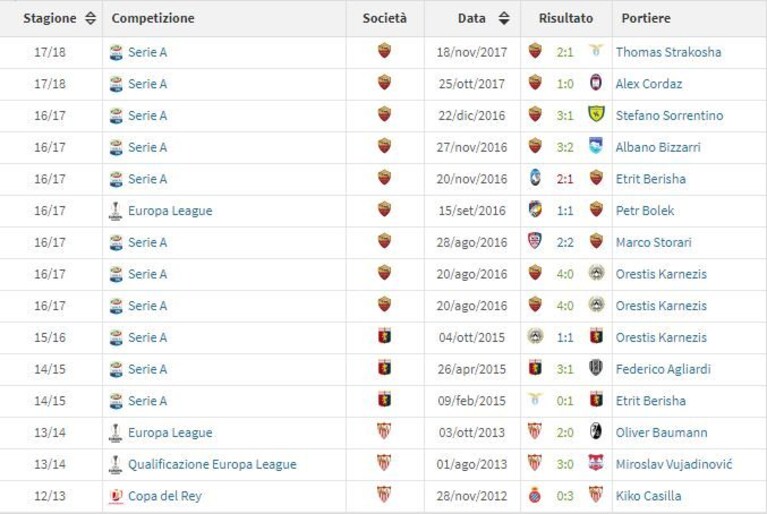The image size is (767, 514).
Task: Open Miroslav Vujadinović's profile link
Action: pos(674,464)
